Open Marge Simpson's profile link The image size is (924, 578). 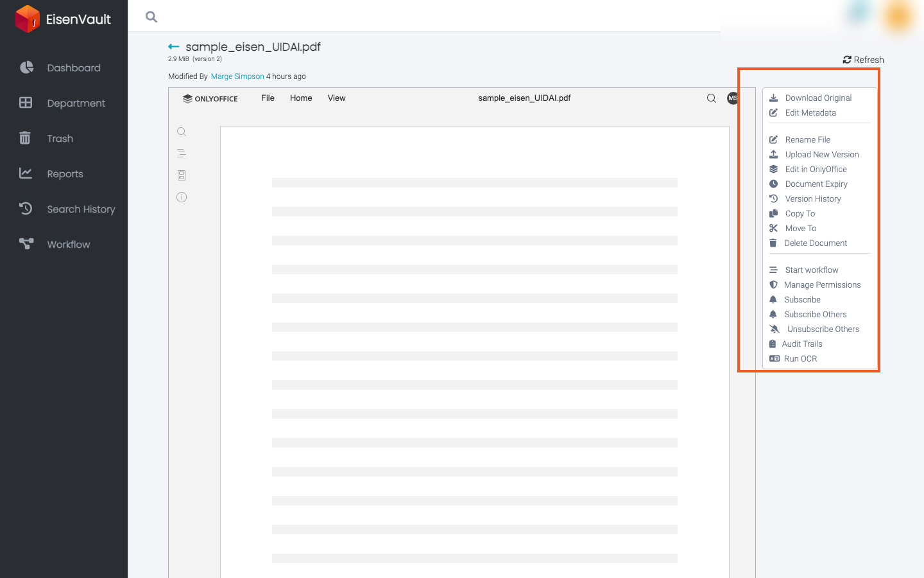pyautogui.click(x=237, y=76)
